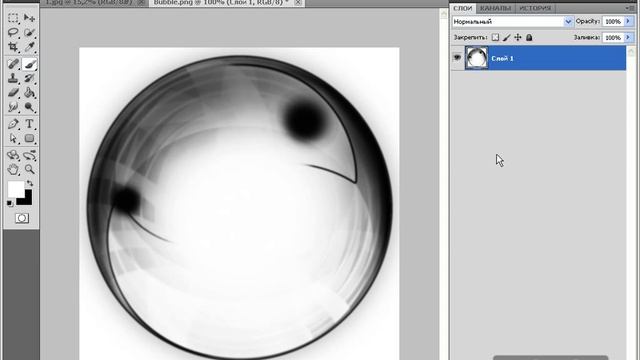Select the Dodge tool
The height and width of the screenshot is (360, 640).
[x=29, y=107]
